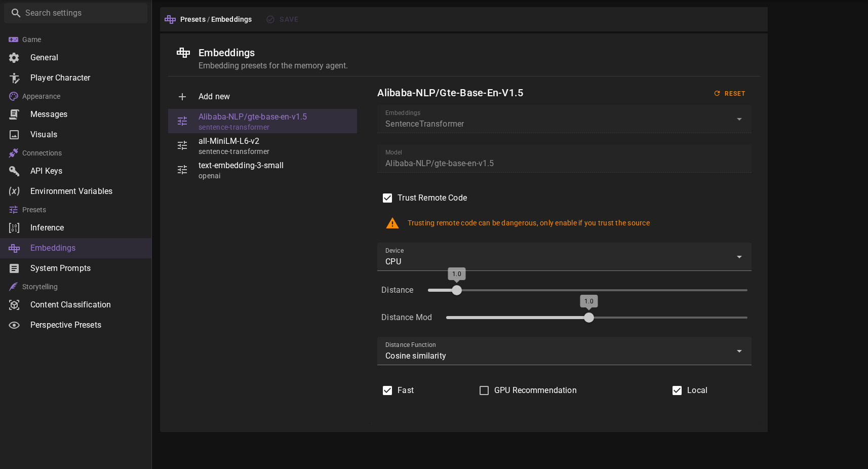Open the Embeddings type dropdown
Screen dimensions: 868x469
click(x=564, y=119)
